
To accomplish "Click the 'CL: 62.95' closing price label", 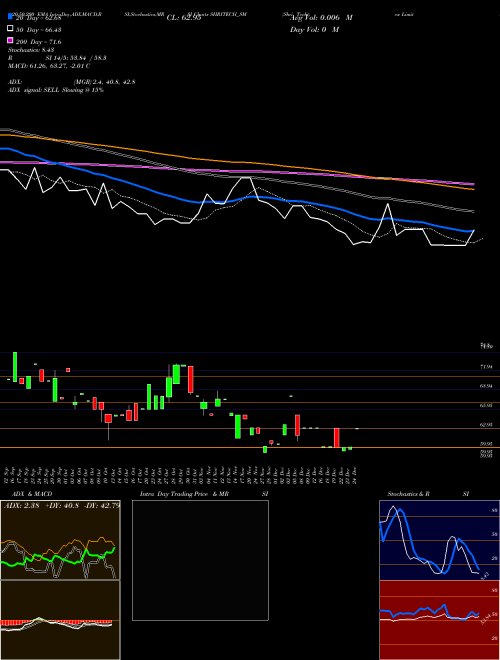I will 183,18.
